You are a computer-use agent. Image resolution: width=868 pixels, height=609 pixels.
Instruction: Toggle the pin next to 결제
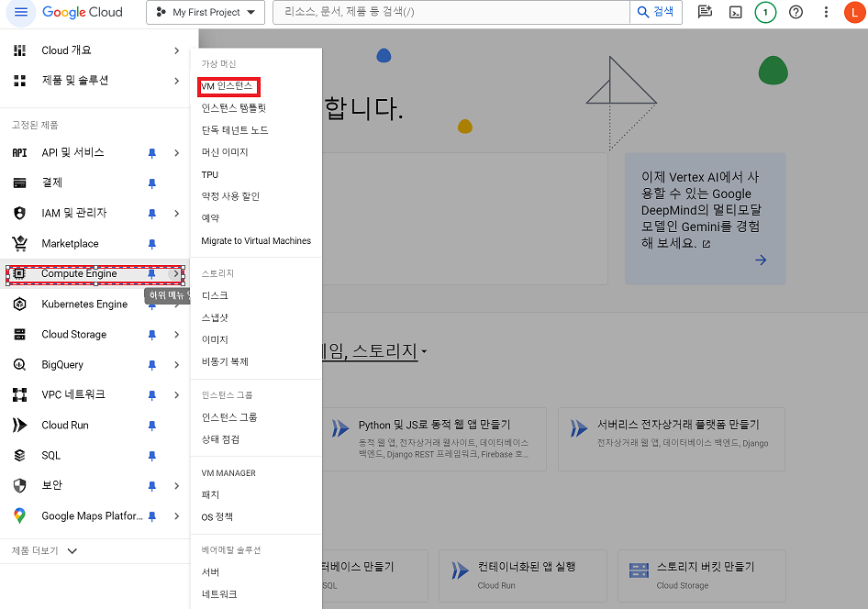point(151,183)
